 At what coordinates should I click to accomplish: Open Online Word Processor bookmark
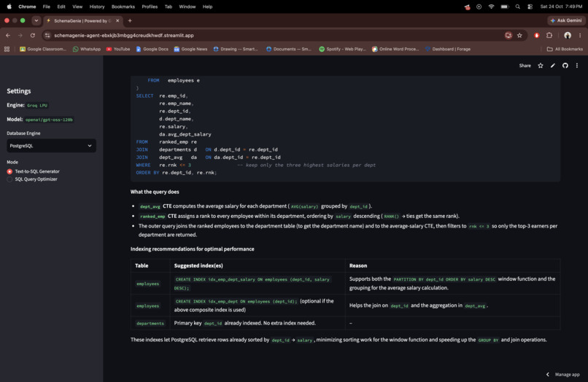click(x=395, y=49)
